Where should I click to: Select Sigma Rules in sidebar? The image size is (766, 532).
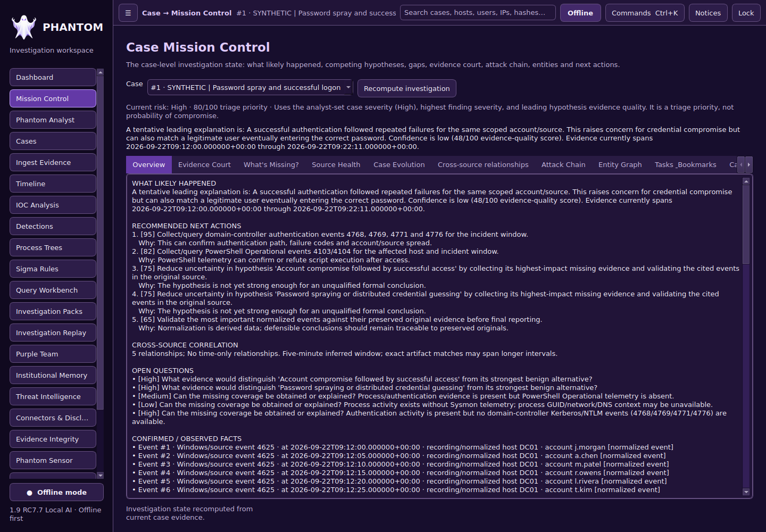point(53,269)
